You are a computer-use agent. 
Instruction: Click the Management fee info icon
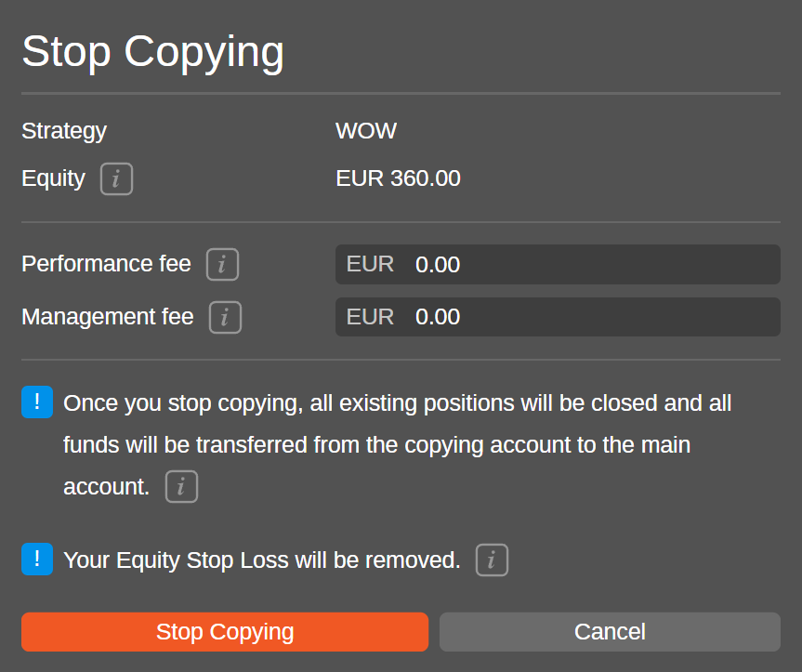(225, 318)
